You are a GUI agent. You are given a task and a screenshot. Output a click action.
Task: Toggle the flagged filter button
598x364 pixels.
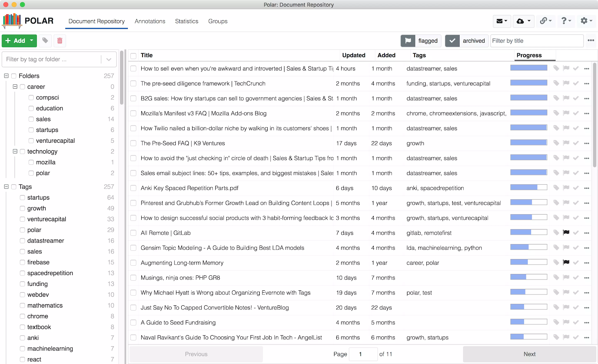point(421,41)
